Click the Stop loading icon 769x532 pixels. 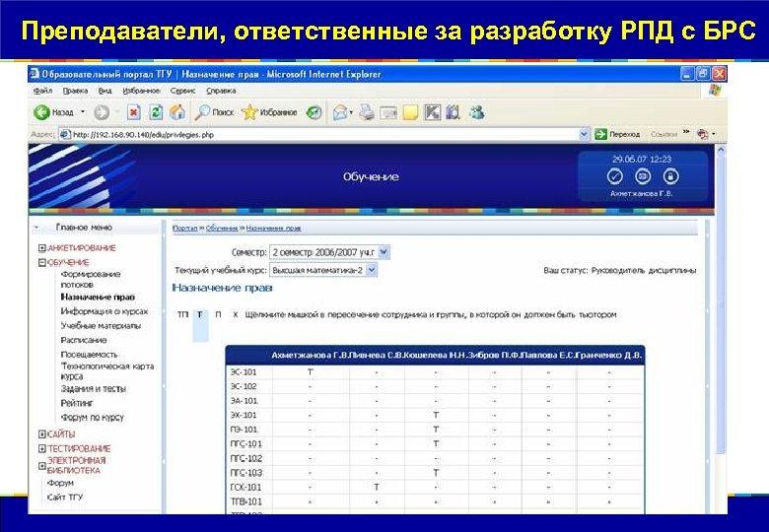[133, 112]
